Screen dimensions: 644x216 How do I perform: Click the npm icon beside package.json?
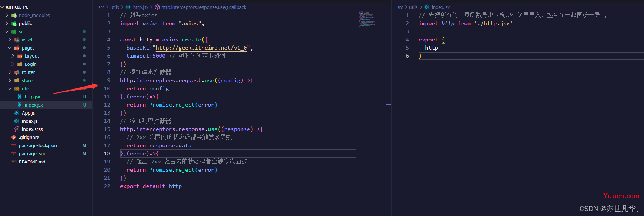point(14,153)
